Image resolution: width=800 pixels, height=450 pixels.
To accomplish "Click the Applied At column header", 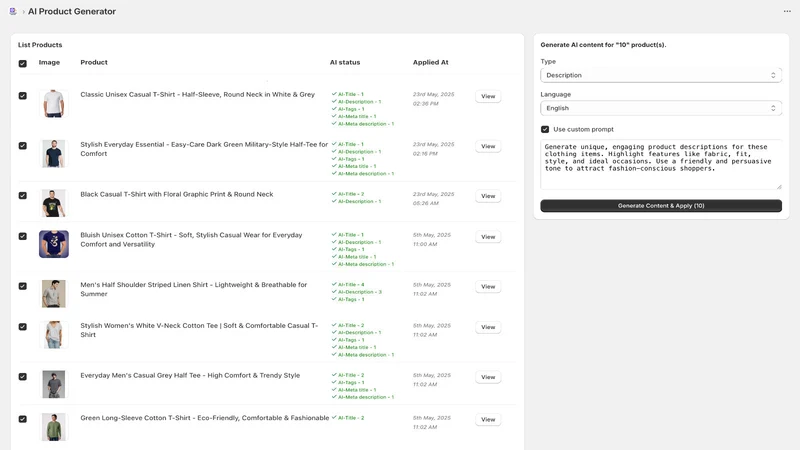I will tap(431, 62).
